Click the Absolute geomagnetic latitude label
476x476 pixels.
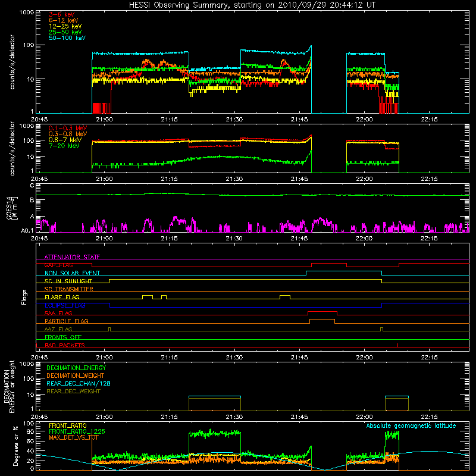411,425
